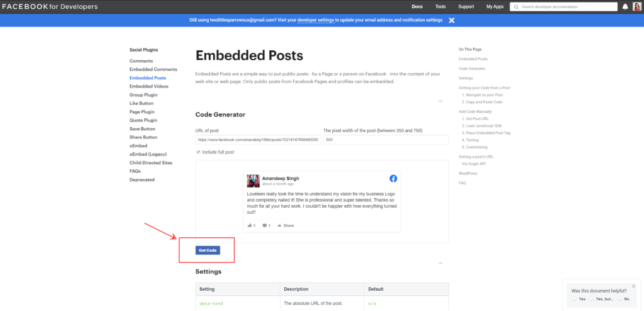Image resolution: width=644 pixels, height=311 pixels.
Task: Focus the URL of post field
Action: (258, 140)
